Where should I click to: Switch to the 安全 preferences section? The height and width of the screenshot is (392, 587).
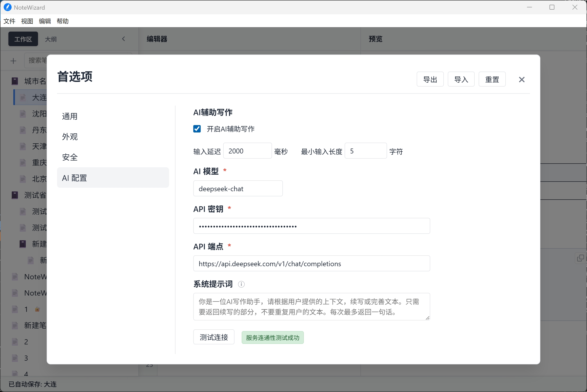(113, 157)
